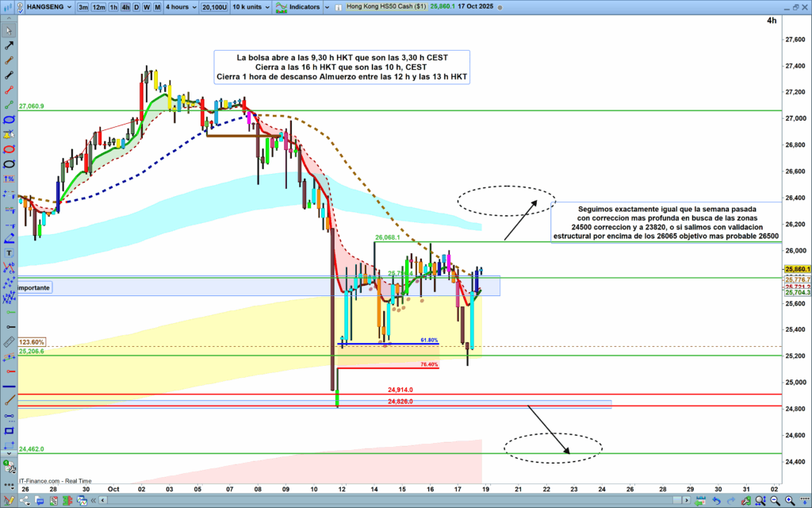Select the 12m timeframe button
The width and height of the screenshot is (812, 508).
click(99, 6)
